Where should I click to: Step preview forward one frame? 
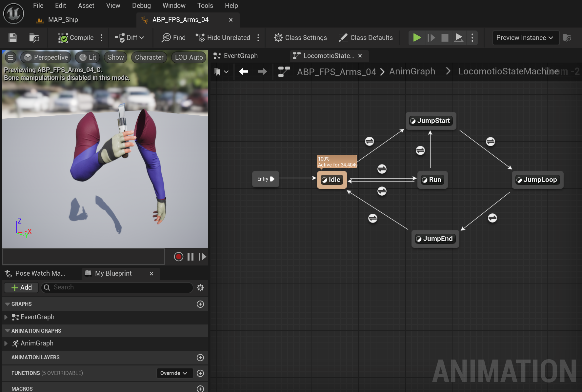coord(202,257)
